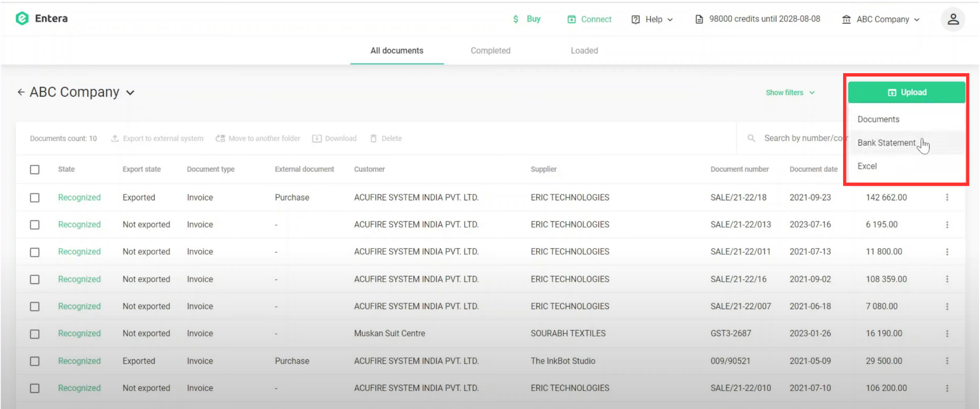The width and height of the screenshot is (980, 409).
Task: Open the ABC Company account dropdown in the header
Action: pyautogui.click(x=881, y=20)
